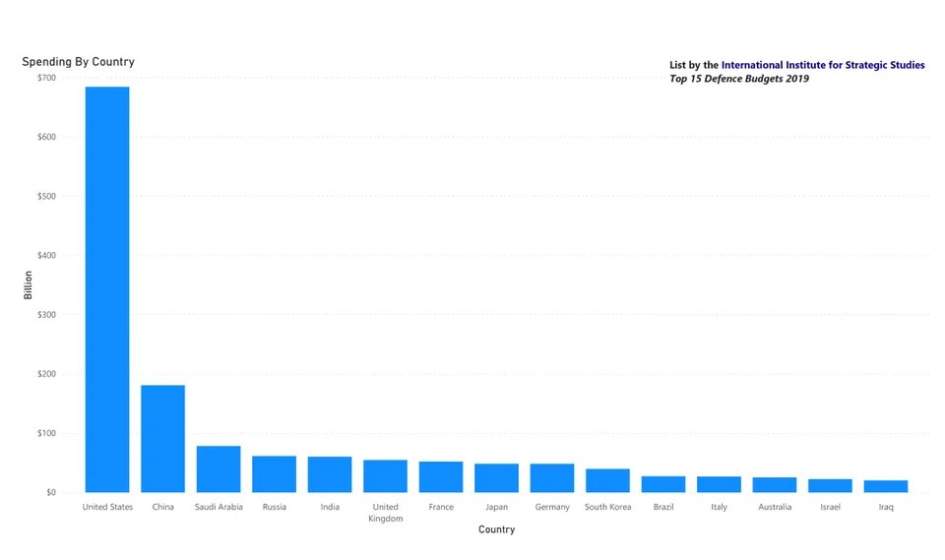Click the France spending bar
945x560 pixels.
[441, 476]
